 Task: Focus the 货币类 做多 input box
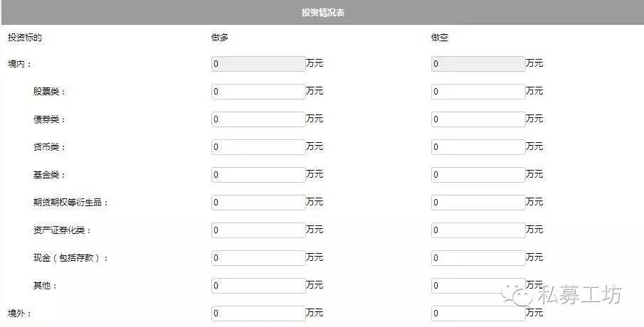[258, 147]
